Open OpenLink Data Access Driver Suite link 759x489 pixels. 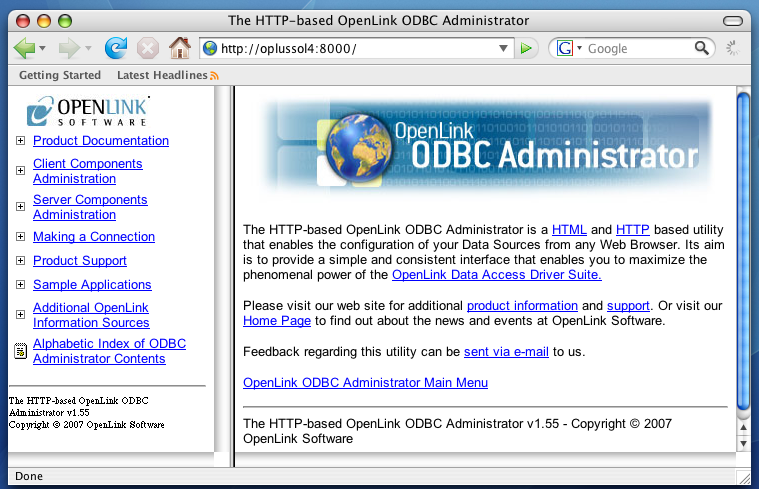coord(497,275)
